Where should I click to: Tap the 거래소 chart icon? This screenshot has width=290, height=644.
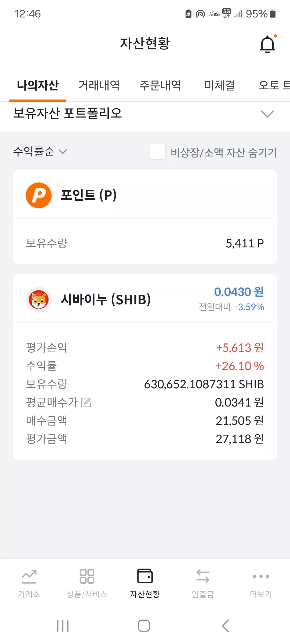29,576
